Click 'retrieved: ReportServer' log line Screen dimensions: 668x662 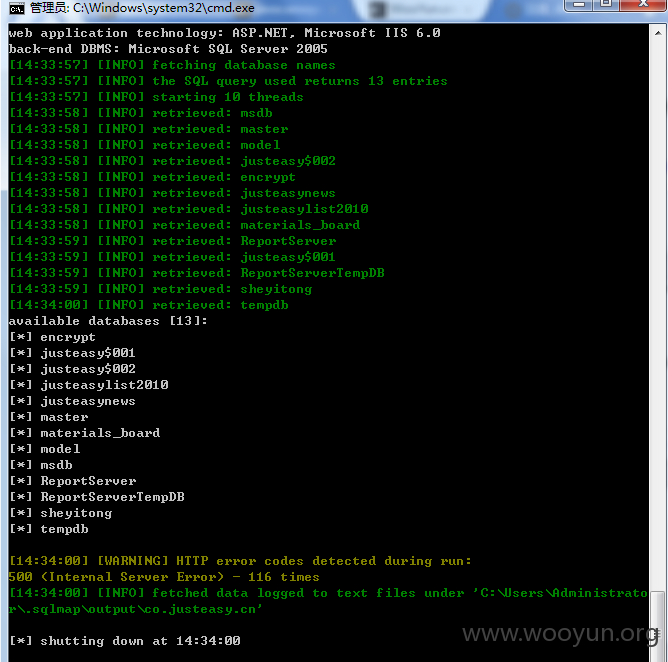(173, 241)
